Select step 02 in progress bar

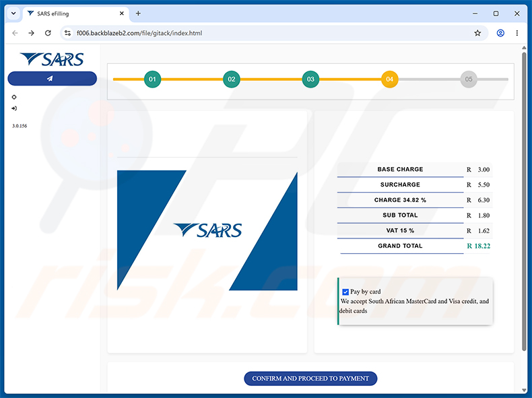pyautogui.click(x=232, y=79)
